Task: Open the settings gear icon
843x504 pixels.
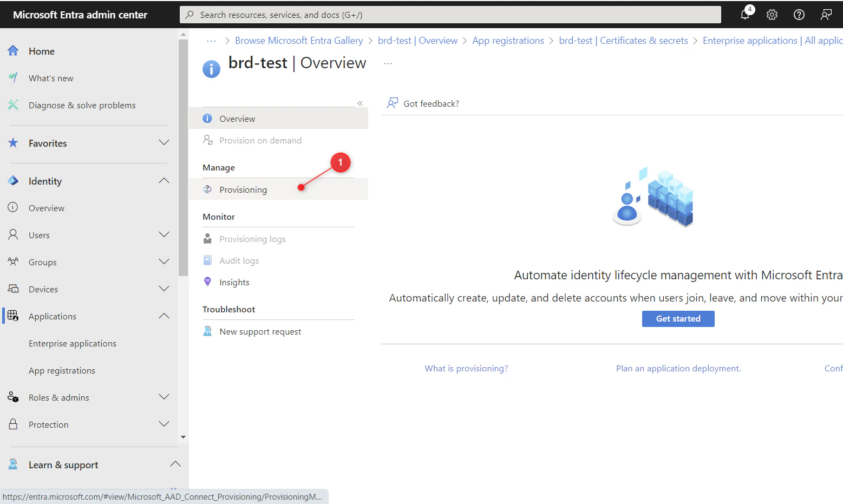Action: pos(772,15)
